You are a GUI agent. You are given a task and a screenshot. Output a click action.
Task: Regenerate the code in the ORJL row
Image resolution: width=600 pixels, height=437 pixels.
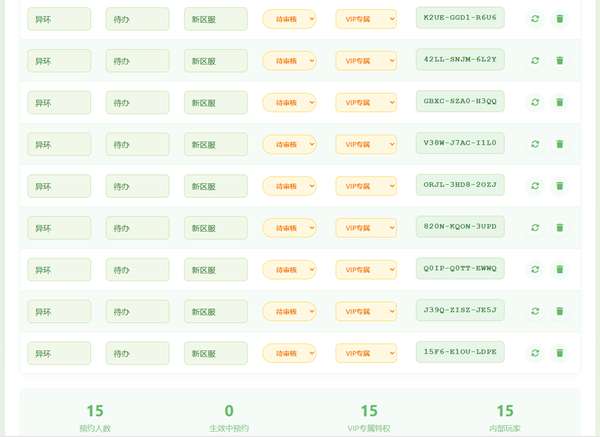coord(535,186)
